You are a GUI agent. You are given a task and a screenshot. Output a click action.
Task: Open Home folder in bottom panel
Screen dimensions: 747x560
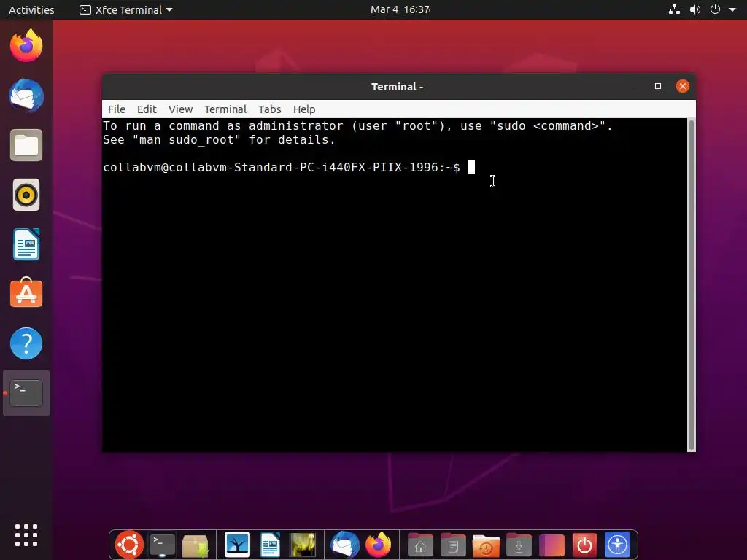420,545
